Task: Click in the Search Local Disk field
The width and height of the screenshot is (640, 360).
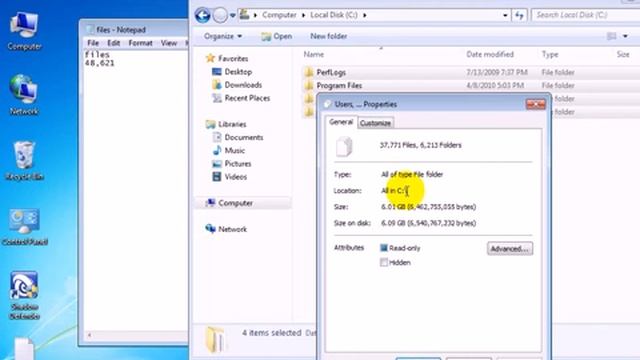Action: 586,15
